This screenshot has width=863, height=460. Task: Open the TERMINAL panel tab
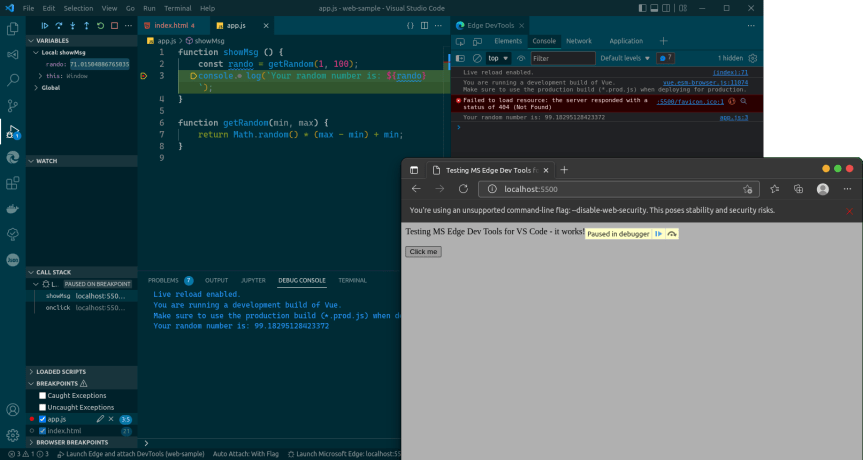352,281
